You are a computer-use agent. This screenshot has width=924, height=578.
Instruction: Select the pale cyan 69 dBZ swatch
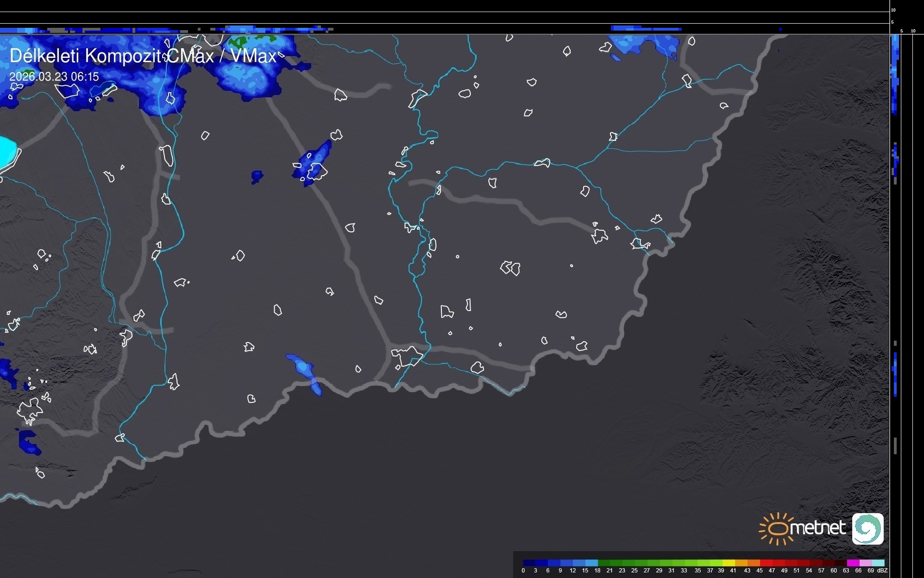(x=878, y=563)
